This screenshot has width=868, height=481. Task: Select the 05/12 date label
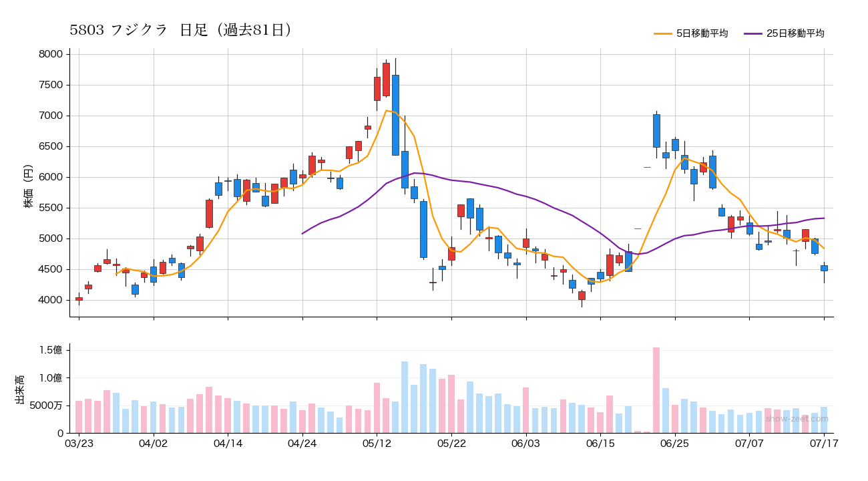(x=377, y=444)
